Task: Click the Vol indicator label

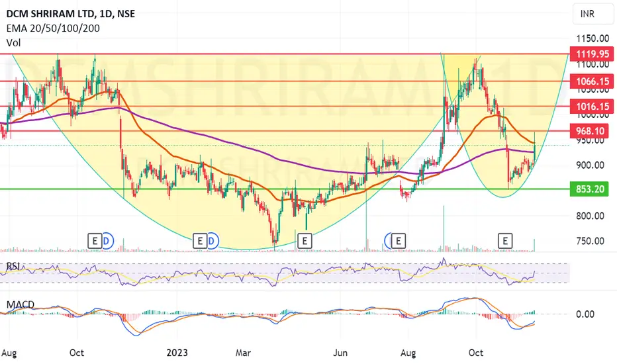Action: pyautogui.click(x=13, y=43)
